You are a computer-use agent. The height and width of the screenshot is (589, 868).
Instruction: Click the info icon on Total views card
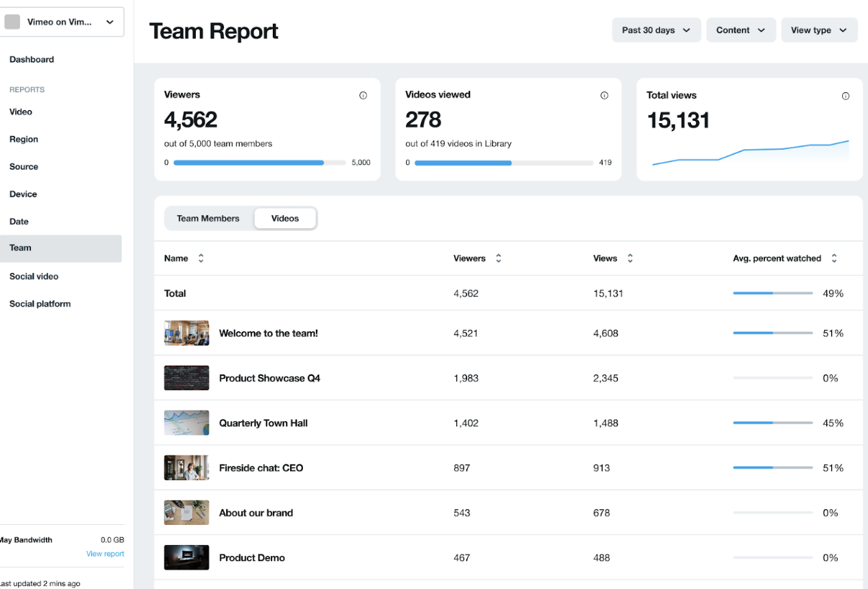click(846, 96)
